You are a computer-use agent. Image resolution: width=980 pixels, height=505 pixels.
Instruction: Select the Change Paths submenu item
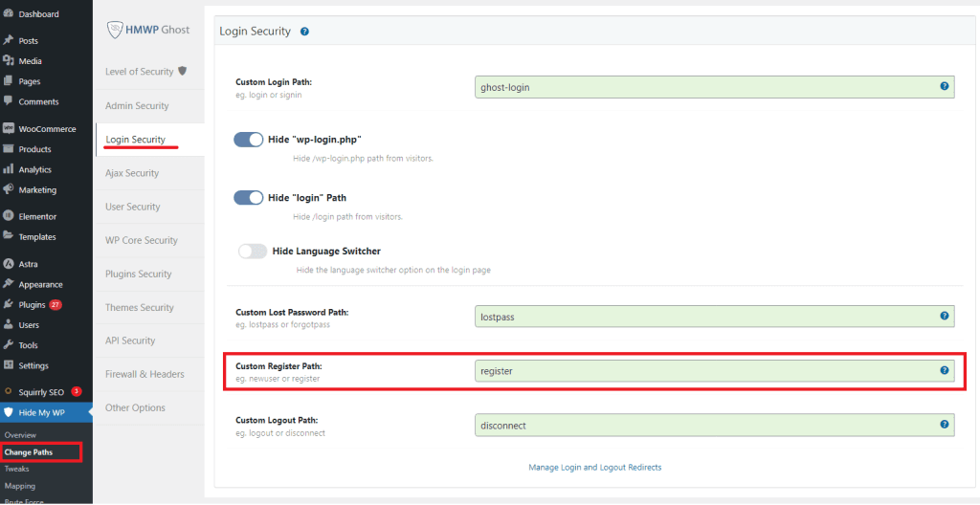[x=29, y=451]
